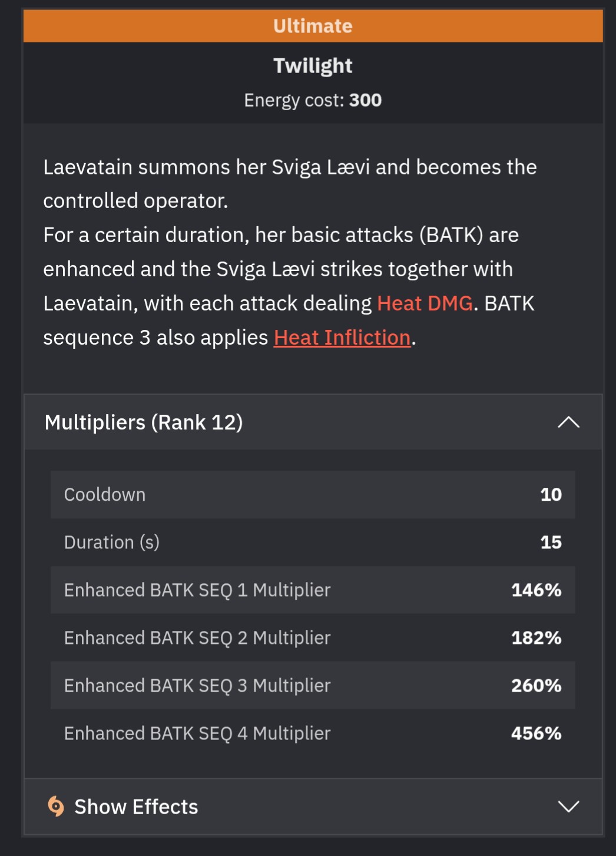Click the Enhanced BATK SEQ 2 Multiplier label
The image size is (616, 856).
pos(197,637)
